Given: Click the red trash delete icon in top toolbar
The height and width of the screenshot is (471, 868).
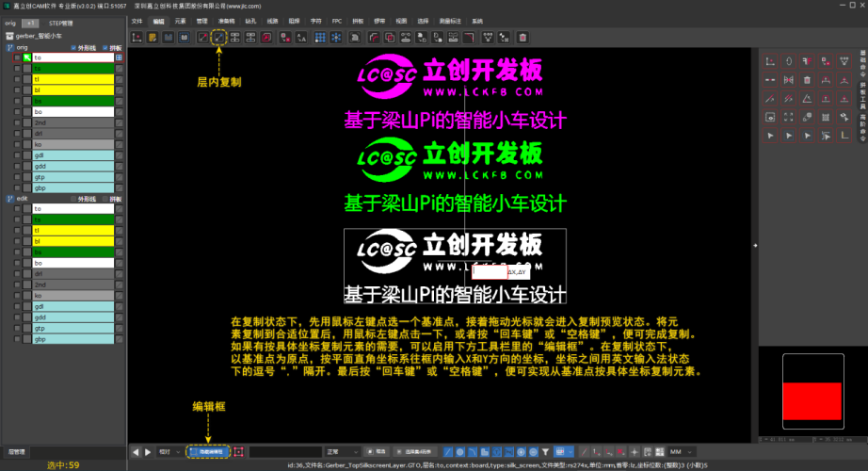Looking at the screenshot, I should (522, 38).
